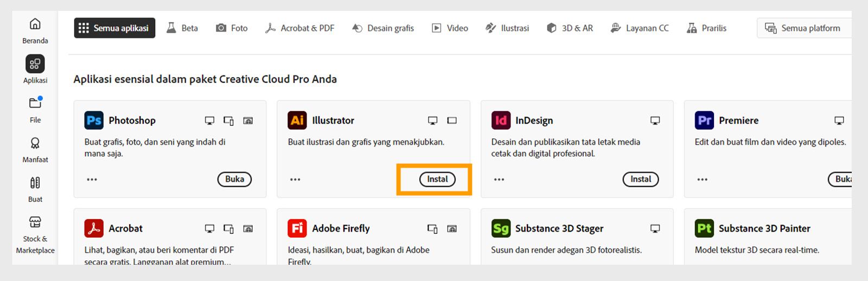
Task: Click the Photoshop app title
Action: (132, 120)
